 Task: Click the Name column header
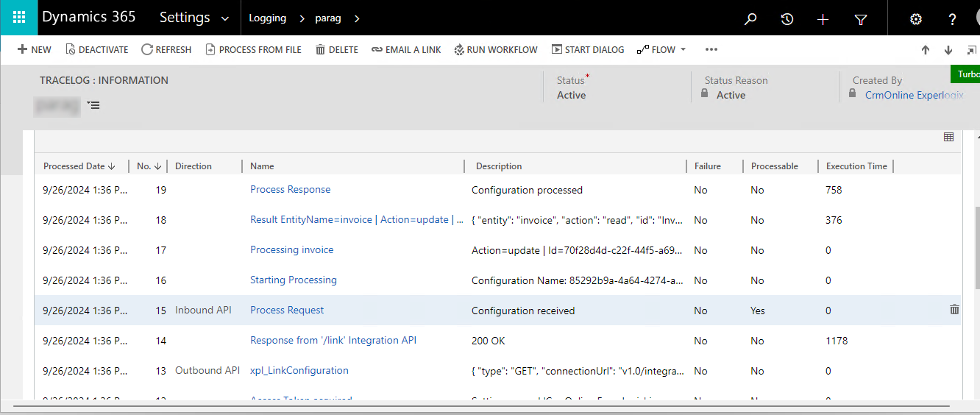point(262,166)
